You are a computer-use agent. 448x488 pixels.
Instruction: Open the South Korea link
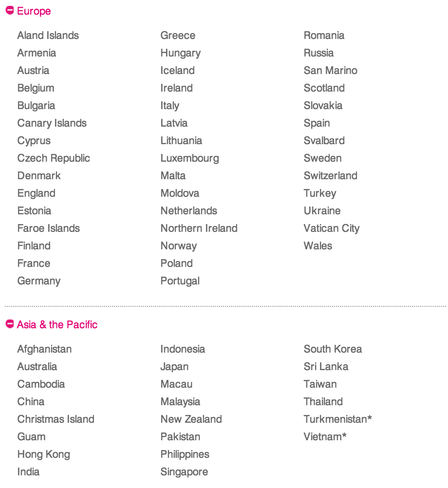coord(333,349)
